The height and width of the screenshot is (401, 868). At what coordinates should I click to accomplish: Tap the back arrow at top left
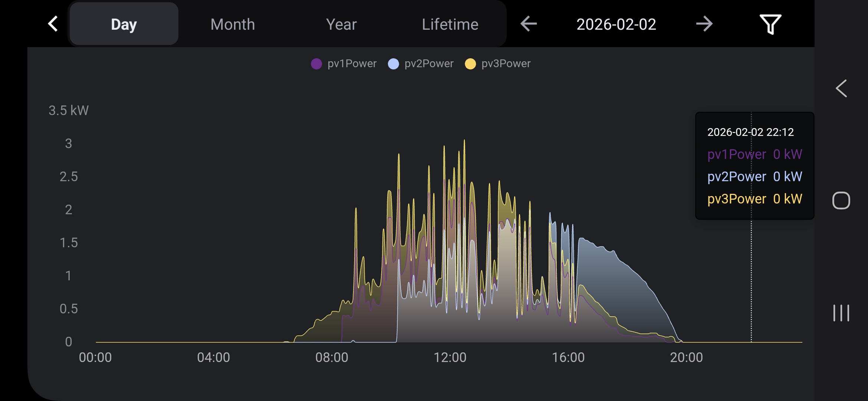click(x=53, y=24)
